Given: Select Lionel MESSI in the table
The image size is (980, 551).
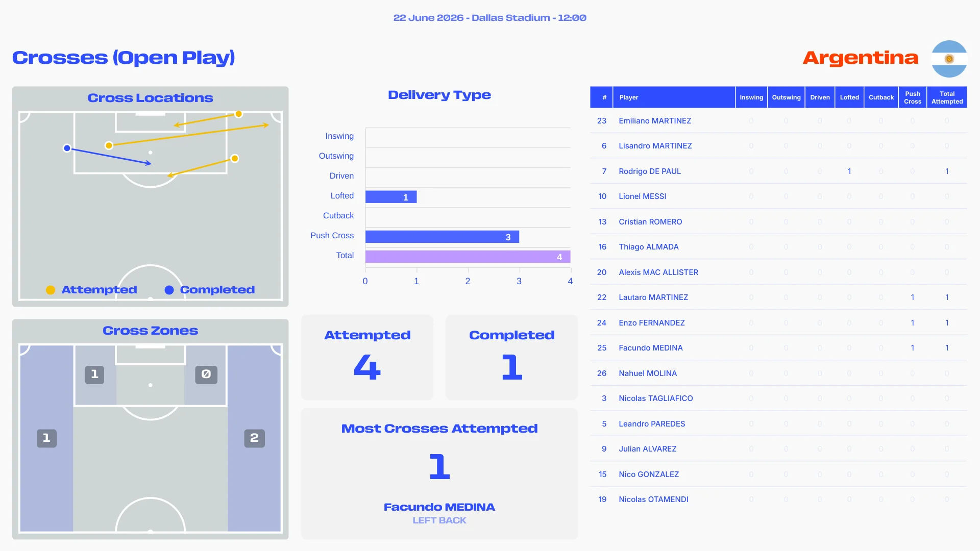Looking at the screenshot, I should [643, 196].
